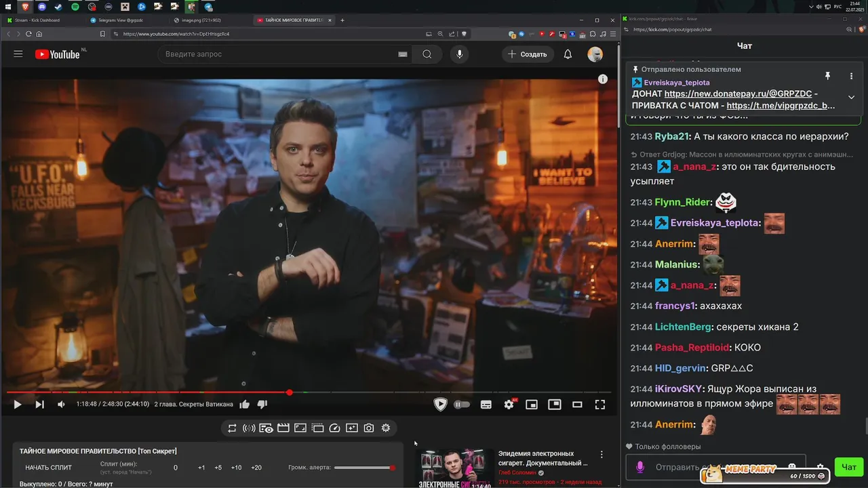This screenshot has height=488, width=868.
Task: Open the playback speed gauge tool
Action: pyautogui.click(x=334, y=428)
